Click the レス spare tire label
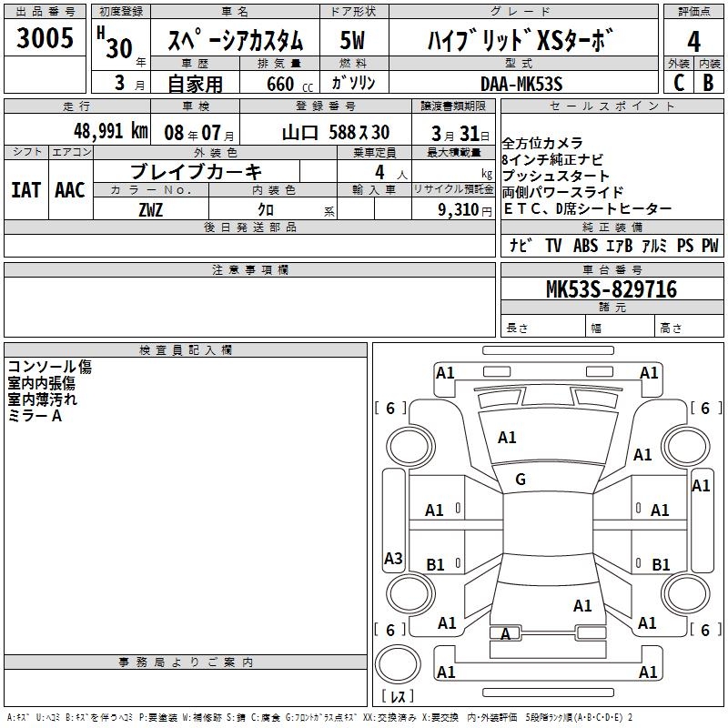Screen dimensions: 728x728 pos(398,696)
